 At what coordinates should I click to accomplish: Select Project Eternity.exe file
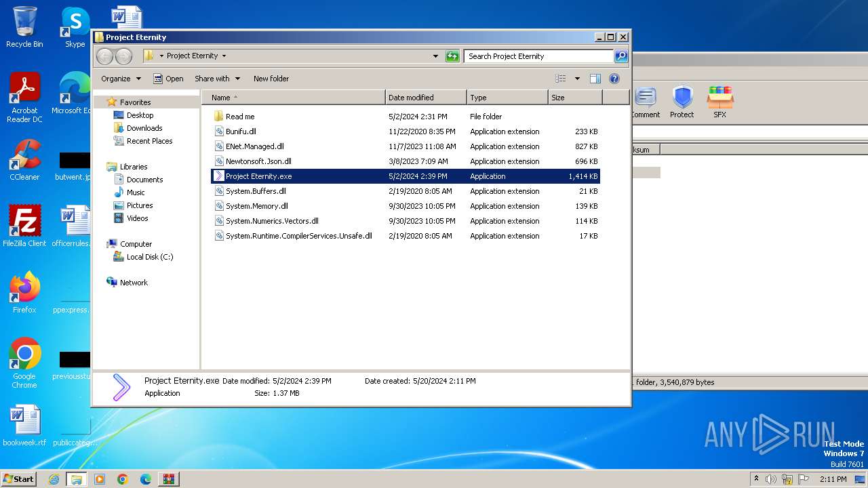[406, 176]
